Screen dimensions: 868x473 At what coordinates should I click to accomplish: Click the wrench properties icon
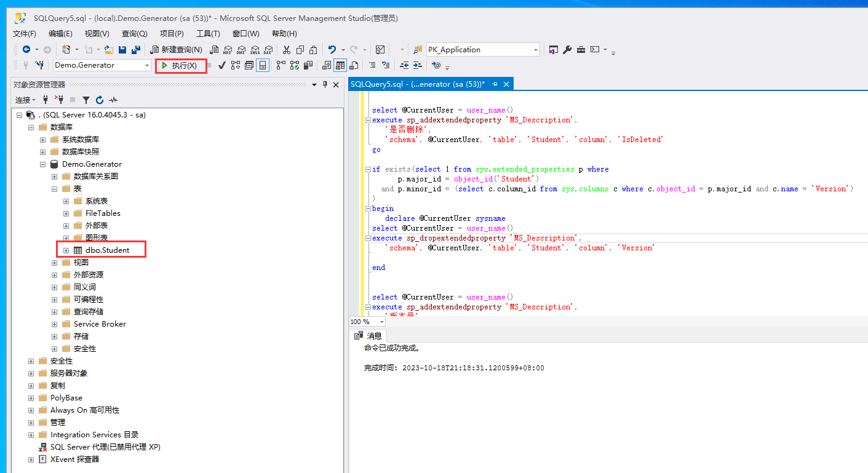pyautogui.click(x=567, y=50)
